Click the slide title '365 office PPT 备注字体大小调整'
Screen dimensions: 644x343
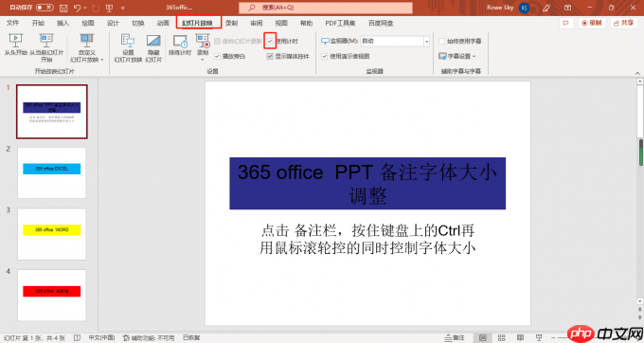coord(367,184)
